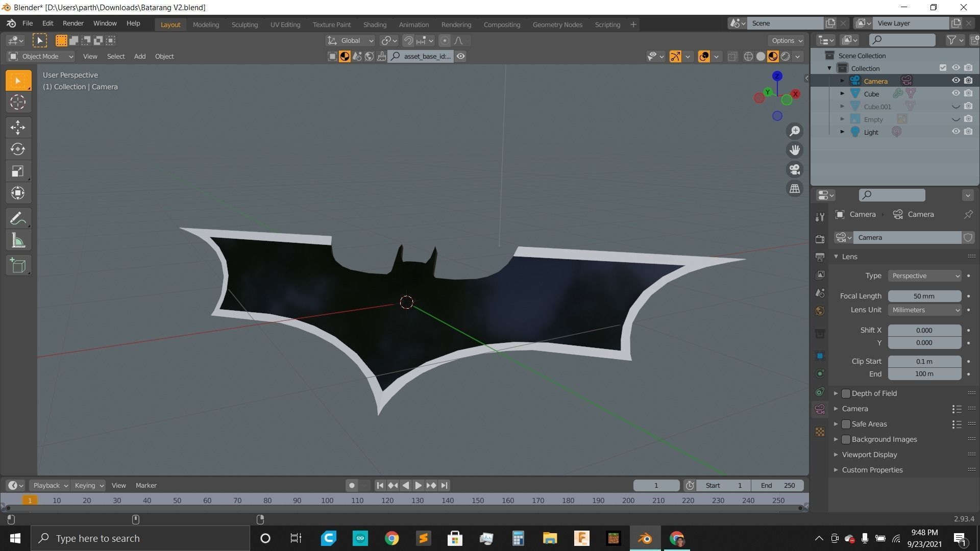This screenshot has width=980, height=551.
Task: Click the current frame number field
Action: pyautogui.click(x=656, y=486)
